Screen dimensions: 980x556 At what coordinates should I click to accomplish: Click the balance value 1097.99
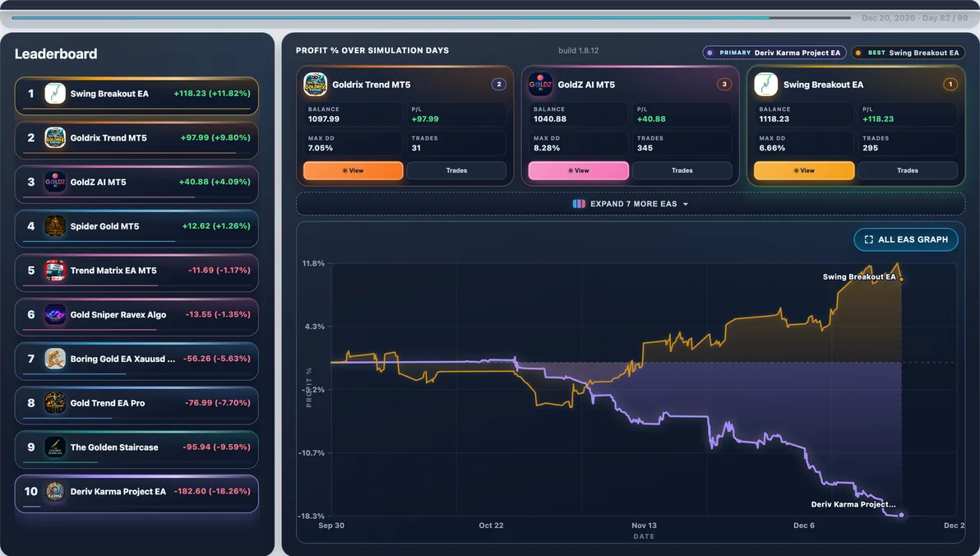[324, 118]
